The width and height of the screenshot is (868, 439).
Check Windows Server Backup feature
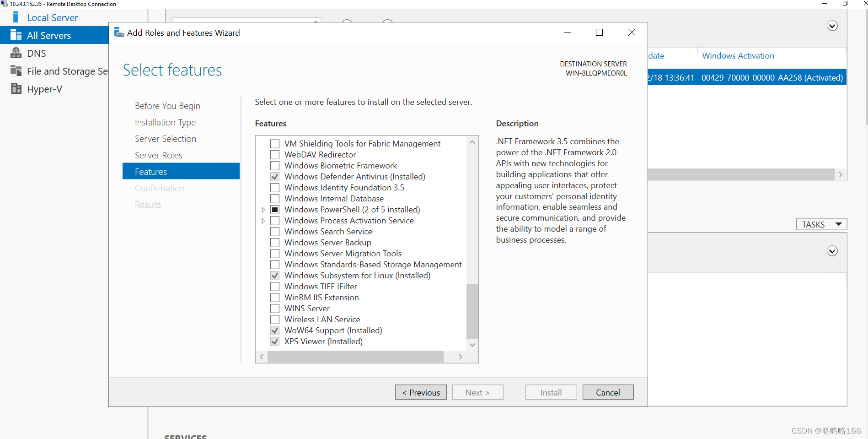[275, 243]
